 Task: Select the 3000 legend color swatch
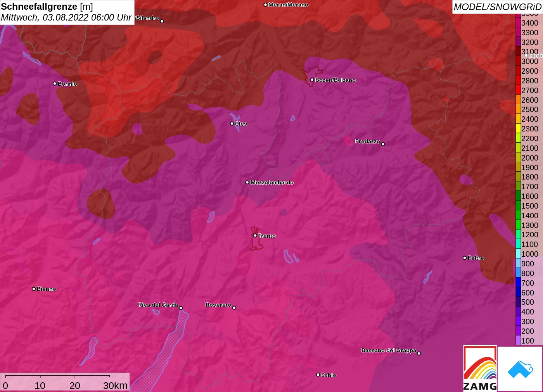coord(518,61)
